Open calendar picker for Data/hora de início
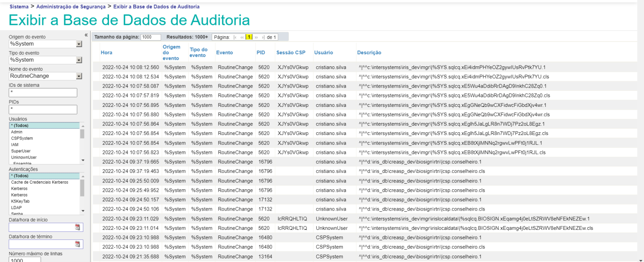This screenshot has height=262, width=644. 77,227
